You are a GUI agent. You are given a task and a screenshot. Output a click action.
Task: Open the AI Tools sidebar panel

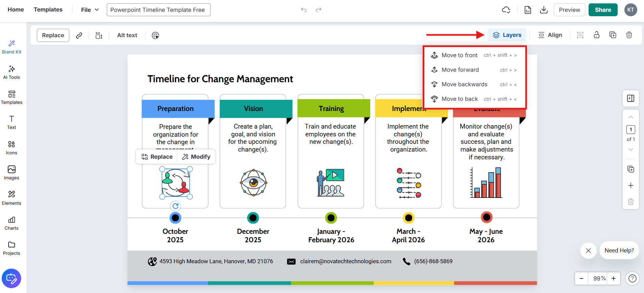pos(11,72)
